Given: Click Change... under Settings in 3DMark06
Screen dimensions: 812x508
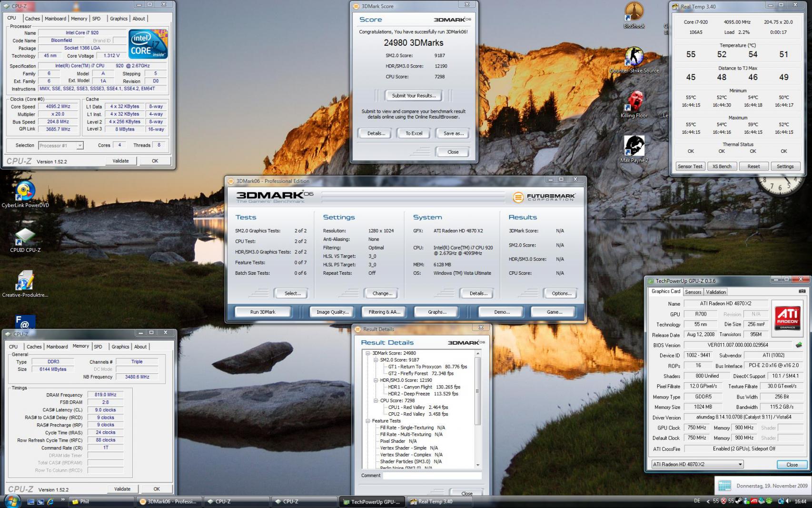Looking at the screenshot, I should click(x=382, y=293).
